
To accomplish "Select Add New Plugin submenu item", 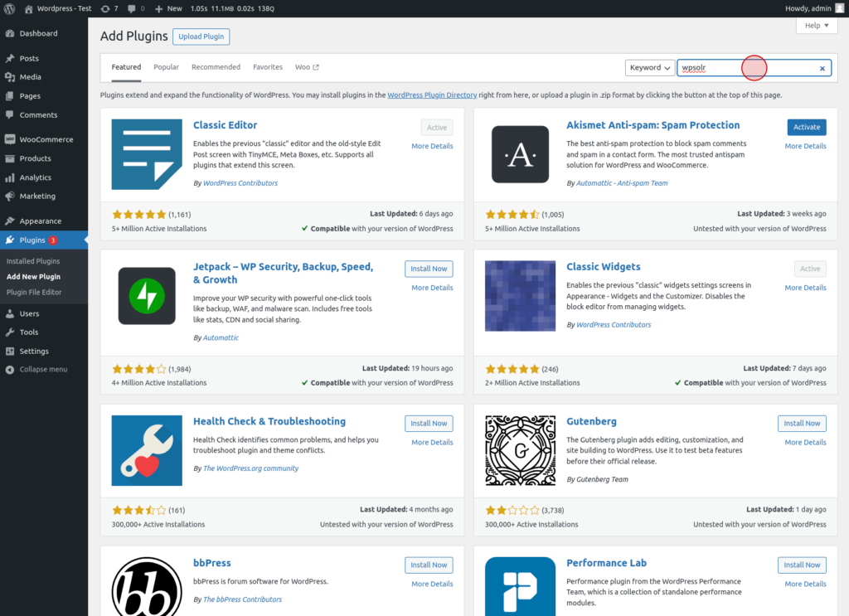I will pos(33,277).
